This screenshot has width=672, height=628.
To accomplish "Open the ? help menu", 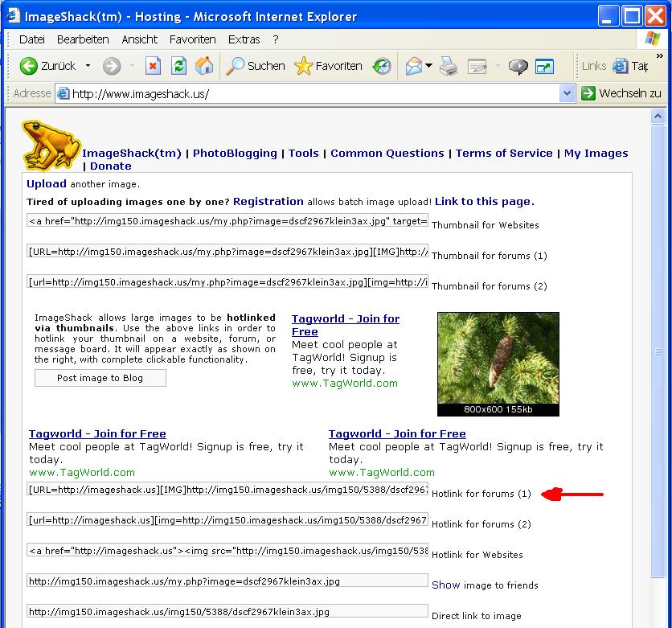I will click(x=276, y=39).
